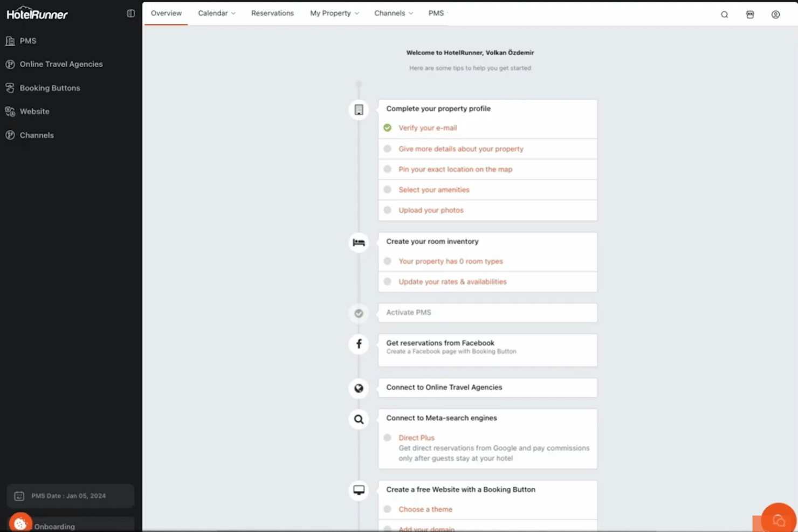The width and height of the screenshot is (798, 532).
Task: Select Booking Buttons in sidebar
Action: pyautogui.click(x=50, y=88)
